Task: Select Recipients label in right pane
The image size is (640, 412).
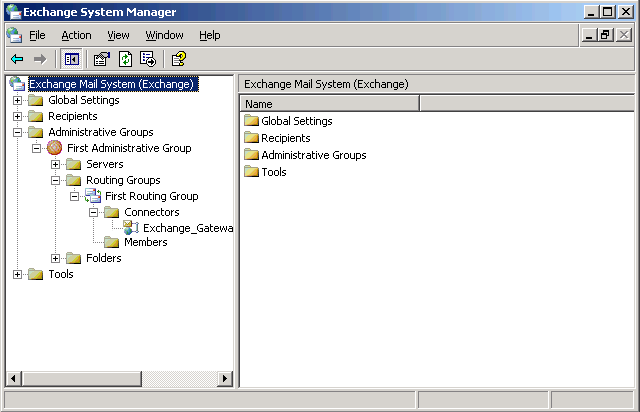Action: 286,138
